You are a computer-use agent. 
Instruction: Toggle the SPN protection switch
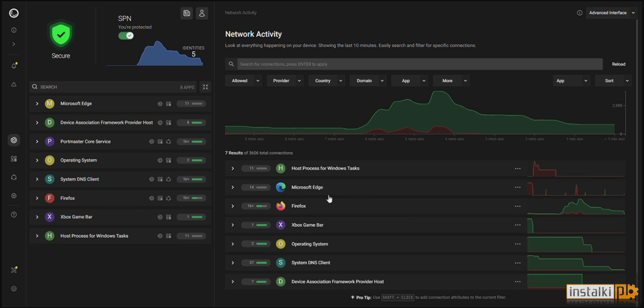(126, 35)
